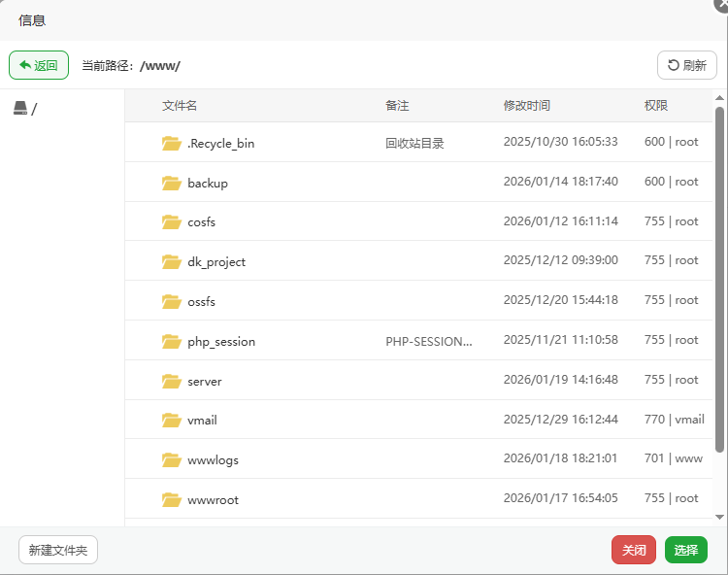The image size is (728, 575).
Task: Select the cosfs folder name
Action: (202, 222)
